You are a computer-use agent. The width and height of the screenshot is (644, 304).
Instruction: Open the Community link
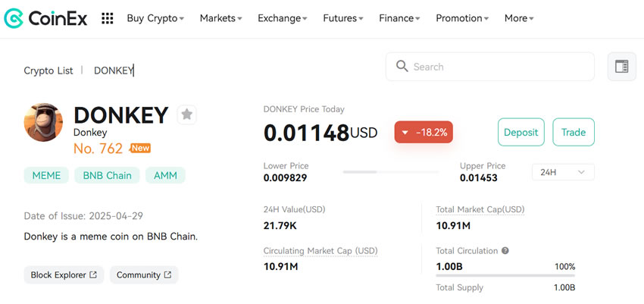pyautogui.click(x=144, y=275)
